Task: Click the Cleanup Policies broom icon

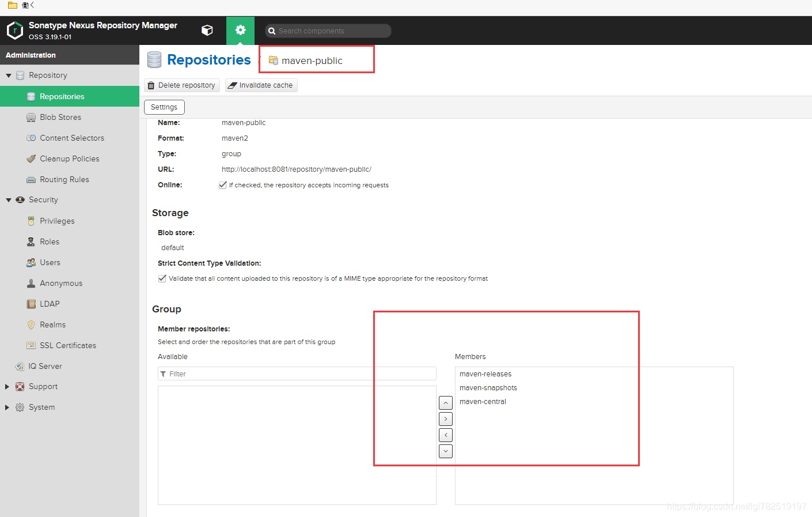Action: [31, 159]
